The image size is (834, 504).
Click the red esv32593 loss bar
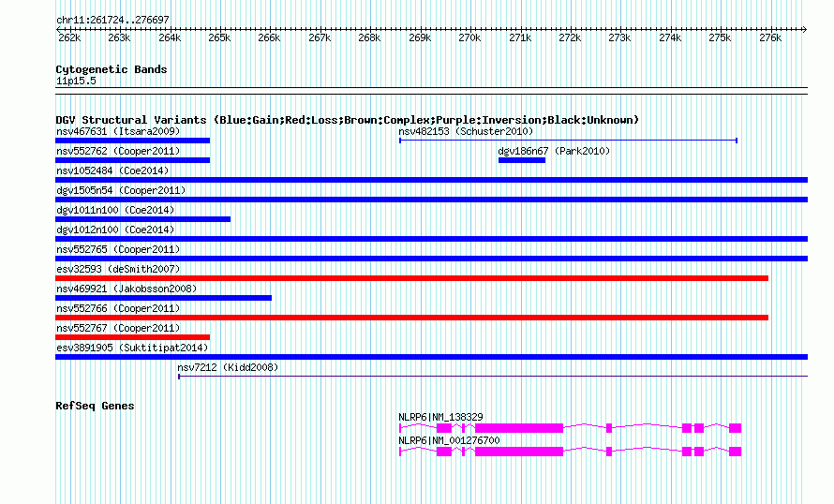coord(411,278)
